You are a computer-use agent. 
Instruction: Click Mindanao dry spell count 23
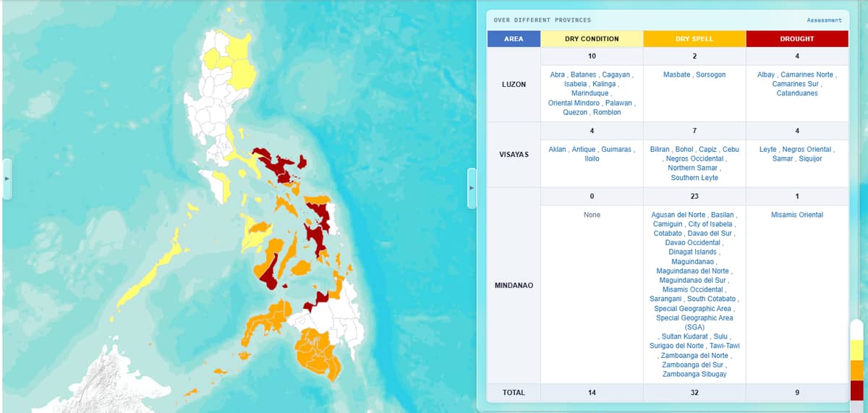point(694,197)
